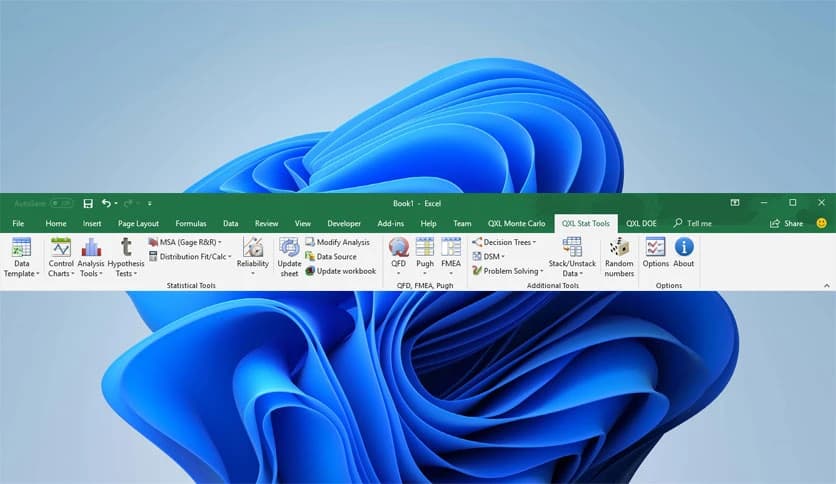This screenshot has height=484, width=836.
Task: Toggle the AutoSave switch
Action: (60, 203)
